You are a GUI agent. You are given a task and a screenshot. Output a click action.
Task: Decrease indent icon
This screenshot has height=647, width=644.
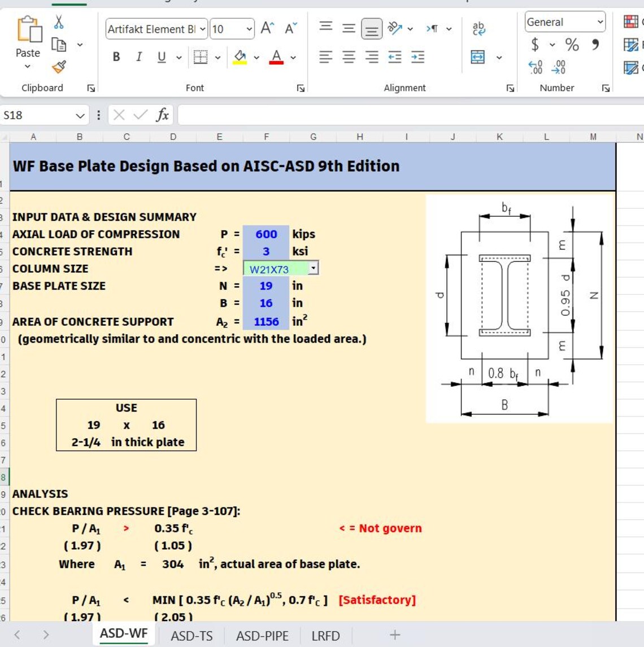click(395, 57)
